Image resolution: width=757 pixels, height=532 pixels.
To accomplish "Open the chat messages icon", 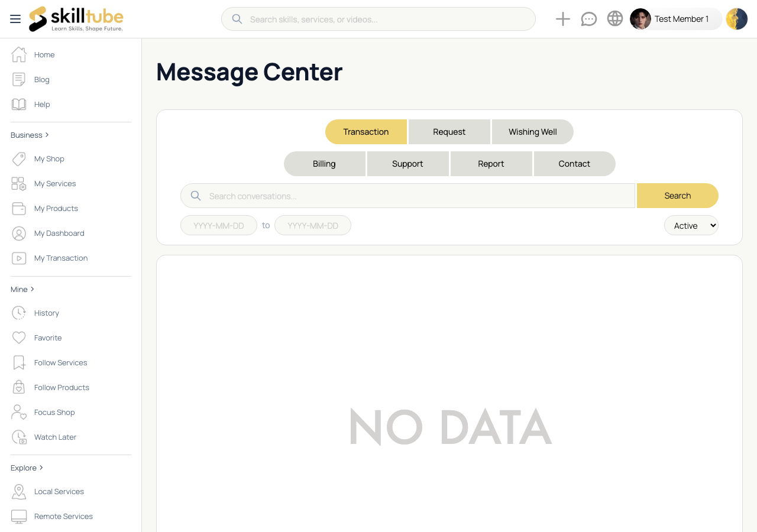I will [589, 19].
